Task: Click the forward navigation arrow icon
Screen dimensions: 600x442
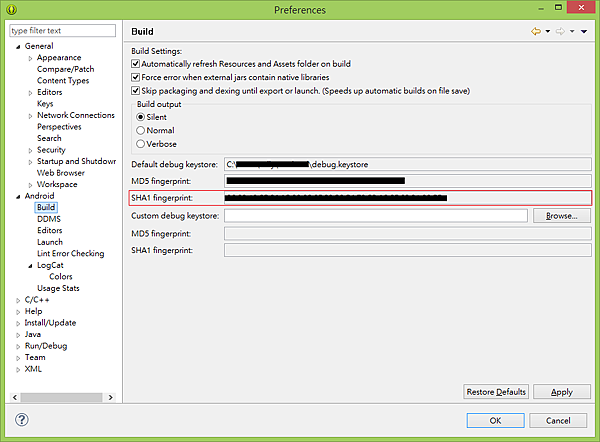Action: click(560, 32)
